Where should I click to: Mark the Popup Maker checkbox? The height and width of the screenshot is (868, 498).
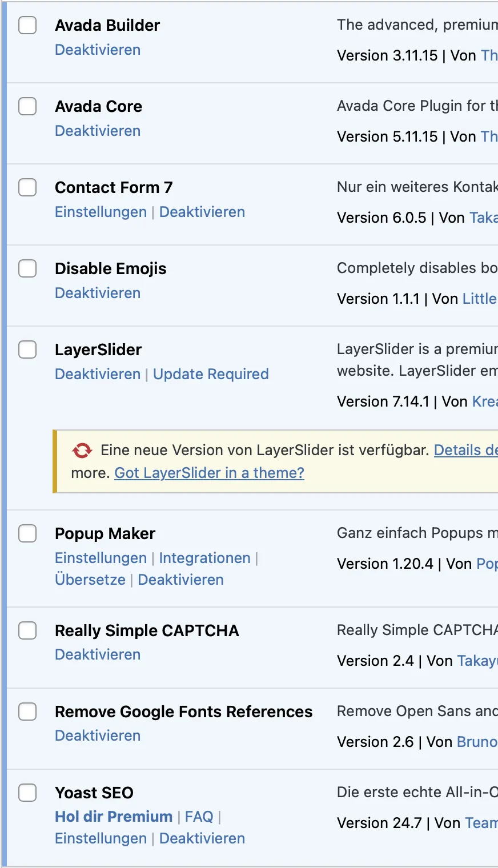click(27, 533)
